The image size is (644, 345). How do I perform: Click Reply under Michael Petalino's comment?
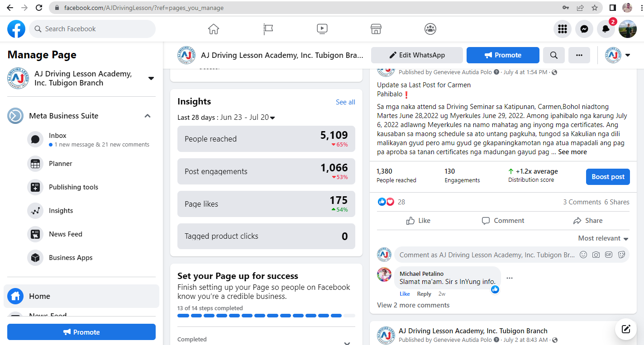[x=424, y=294]
